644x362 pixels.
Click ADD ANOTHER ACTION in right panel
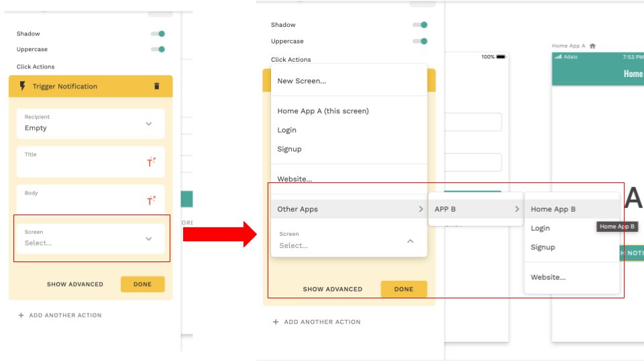323,322
